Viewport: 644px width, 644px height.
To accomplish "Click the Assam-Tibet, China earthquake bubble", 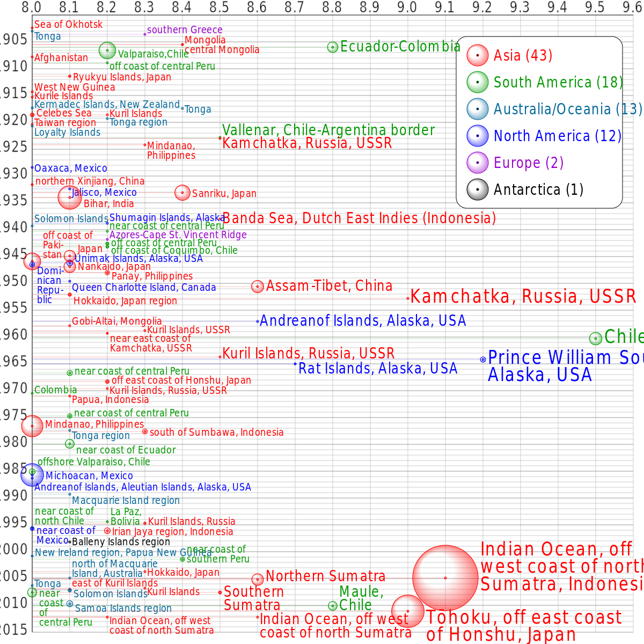I will [x=258, y=286].
